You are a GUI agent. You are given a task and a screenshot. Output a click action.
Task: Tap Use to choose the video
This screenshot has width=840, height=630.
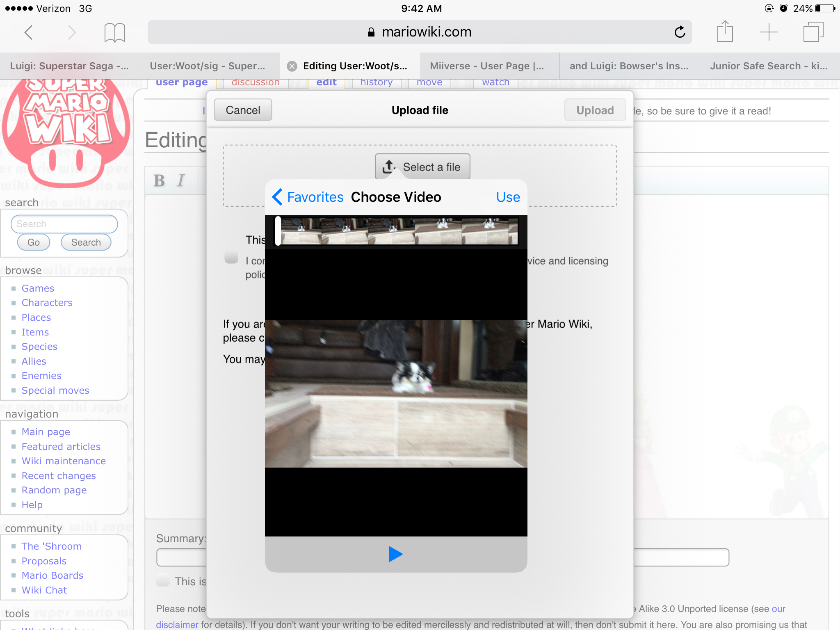point(508,197)
